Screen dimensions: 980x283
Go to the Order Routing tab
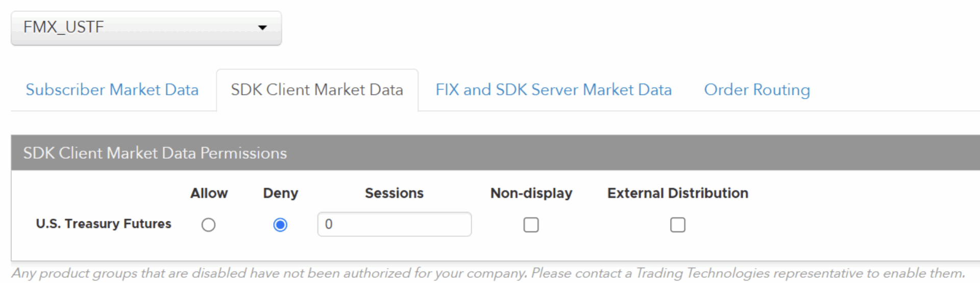757,90
